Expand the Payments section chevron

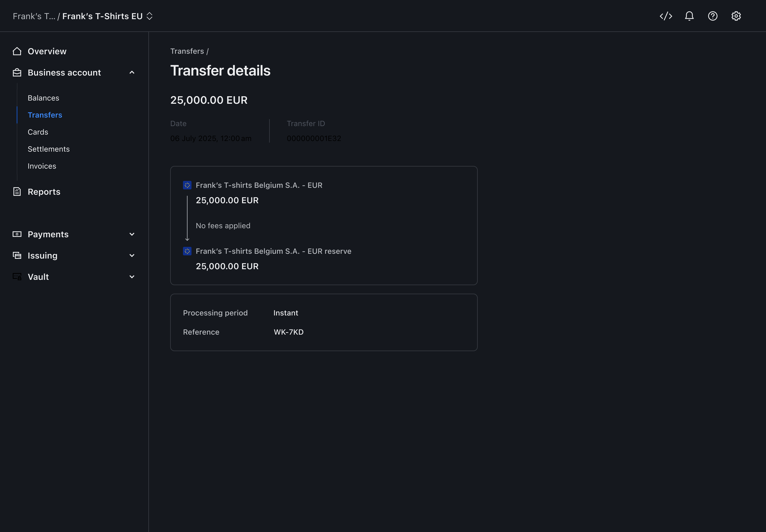pyautogui.click(x=132, y=234)
